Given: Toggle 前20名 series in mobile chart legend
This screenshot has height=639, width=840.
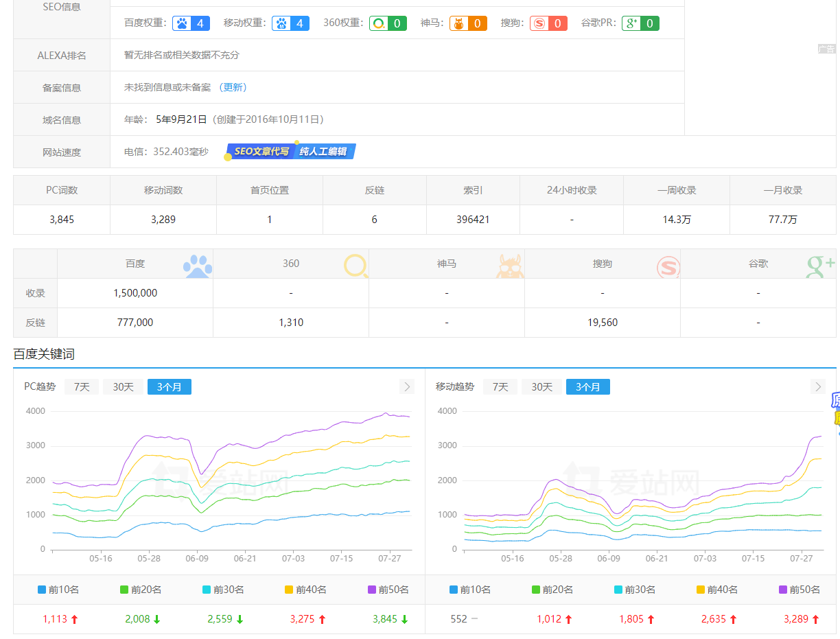Looking at the screenshot, I should point(552,590).
